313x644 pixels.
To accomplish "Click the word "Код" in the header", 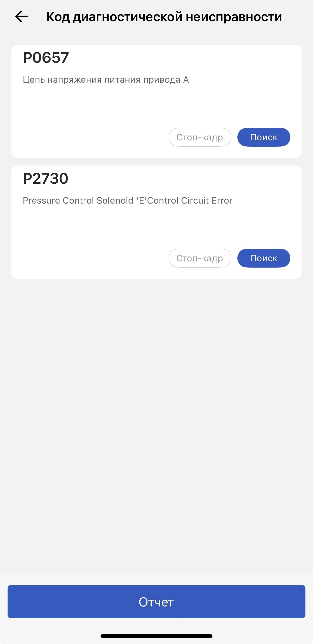I will pyautogui.click(x=58, y=17).
